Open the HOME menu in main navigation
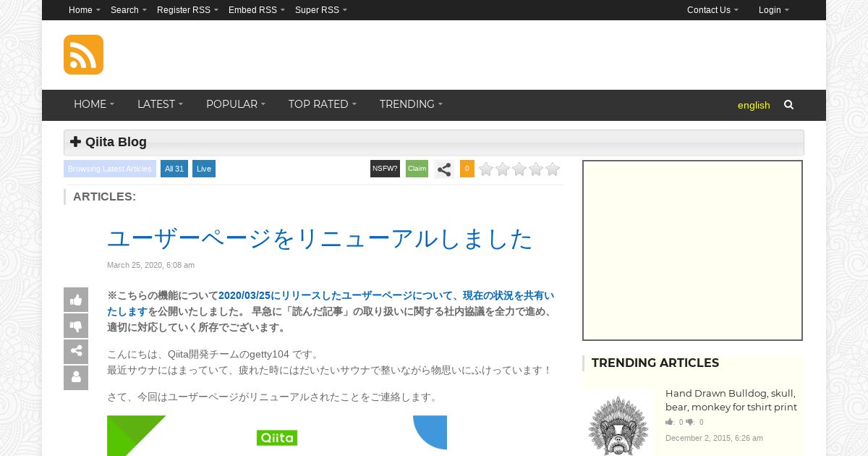868x456 pixels. (94, 104)
